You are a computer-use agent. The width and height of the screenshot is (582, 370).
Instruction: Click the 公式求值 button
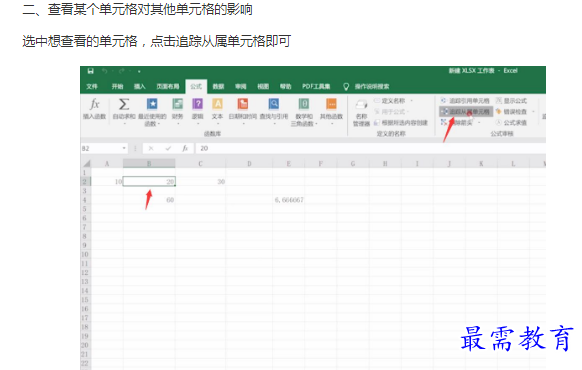(x=511, y=123)
